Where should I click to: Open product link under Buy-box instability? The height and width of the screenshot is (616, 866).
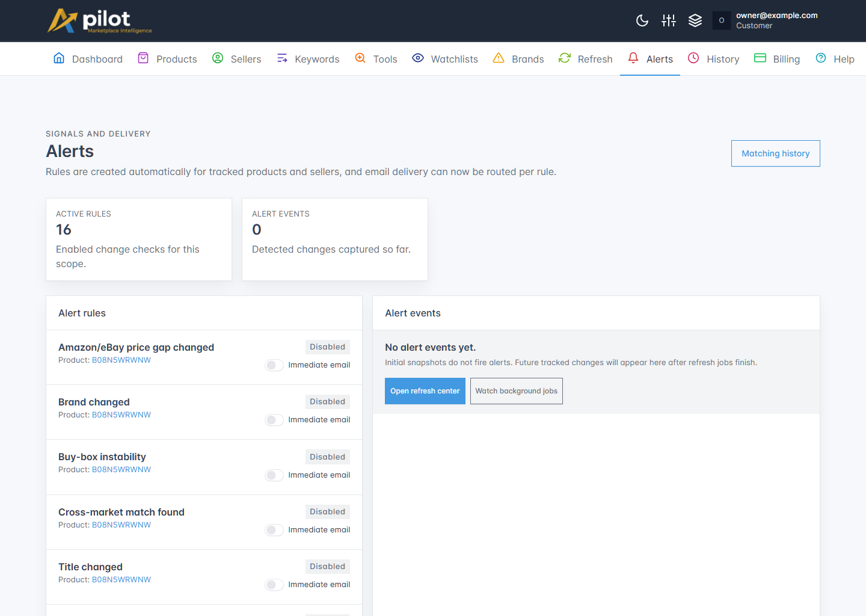121,470
